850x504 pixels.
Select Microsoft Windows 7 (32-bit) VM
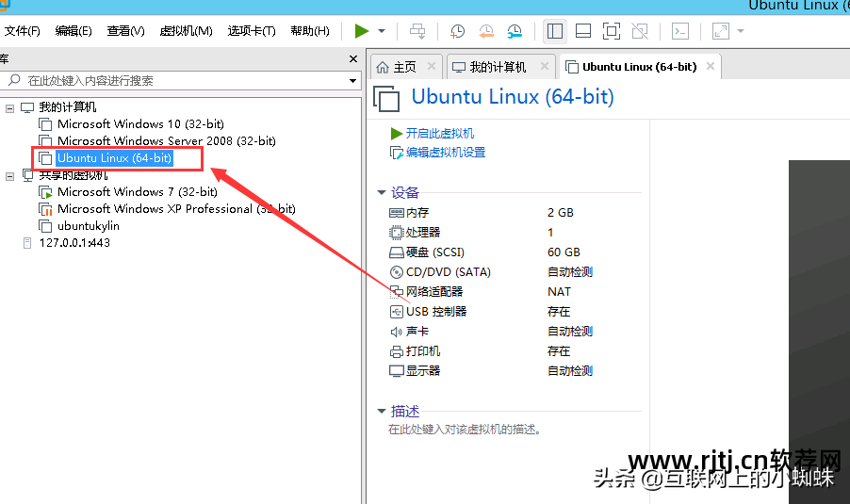[x=138, y=192]
